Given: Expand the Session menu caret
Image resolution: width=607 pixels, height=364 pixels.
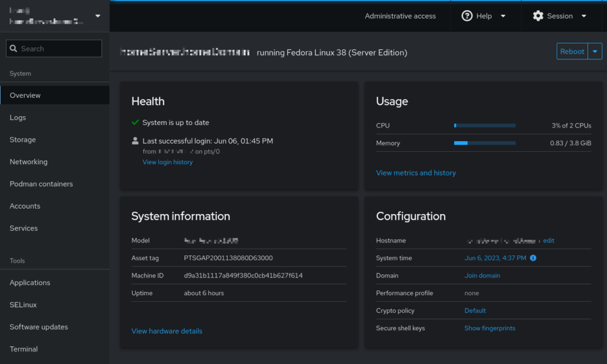Looking at the screenshot, I should (x=583, y=16).
